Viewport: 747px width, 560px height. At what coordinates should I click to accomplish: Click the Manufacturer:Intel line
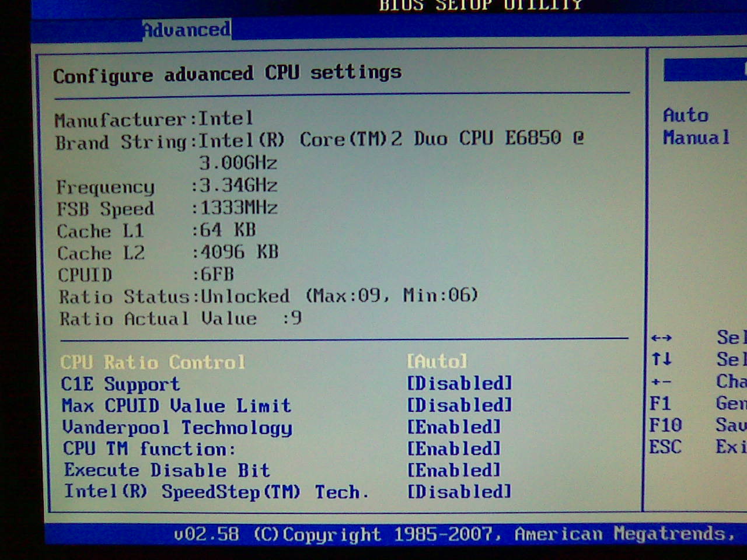153,119
